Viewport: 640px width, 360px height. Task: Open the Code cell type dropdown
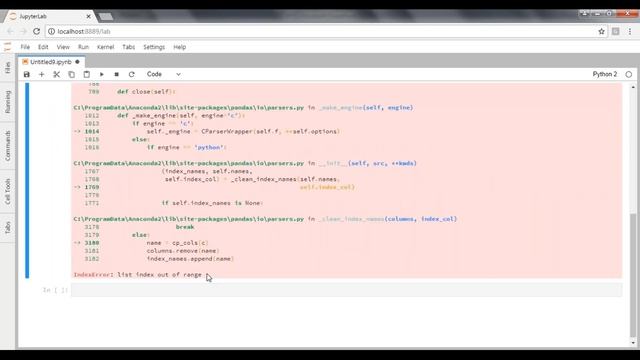tap(163, 74)
